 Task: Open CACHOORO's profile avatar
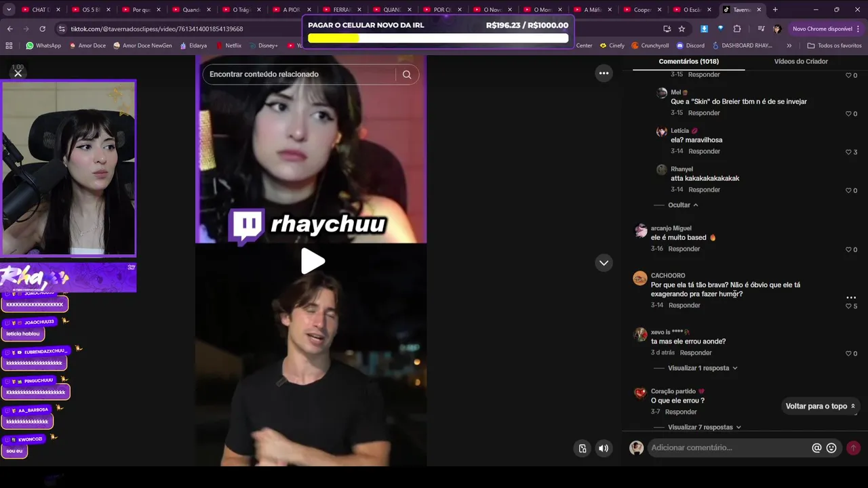pos(640,278)
